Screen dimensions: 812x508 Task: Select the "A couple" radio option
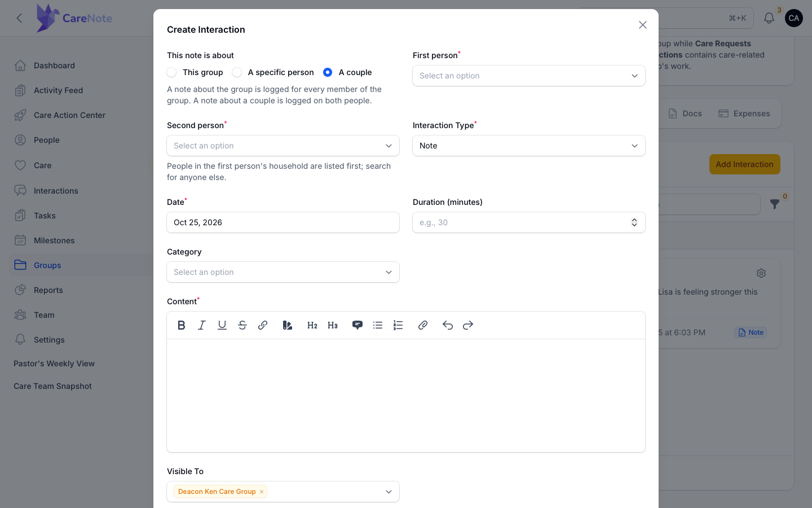point(328,72)
